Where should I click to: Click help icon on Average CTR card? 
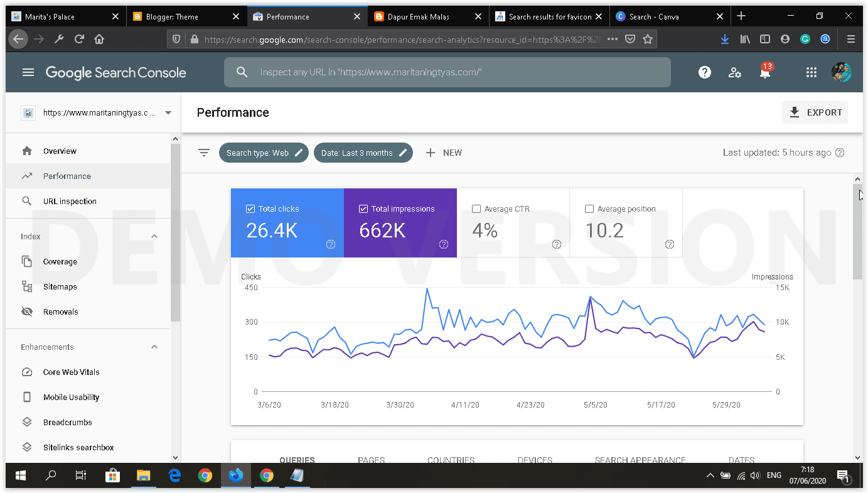[x=557, y=244]
